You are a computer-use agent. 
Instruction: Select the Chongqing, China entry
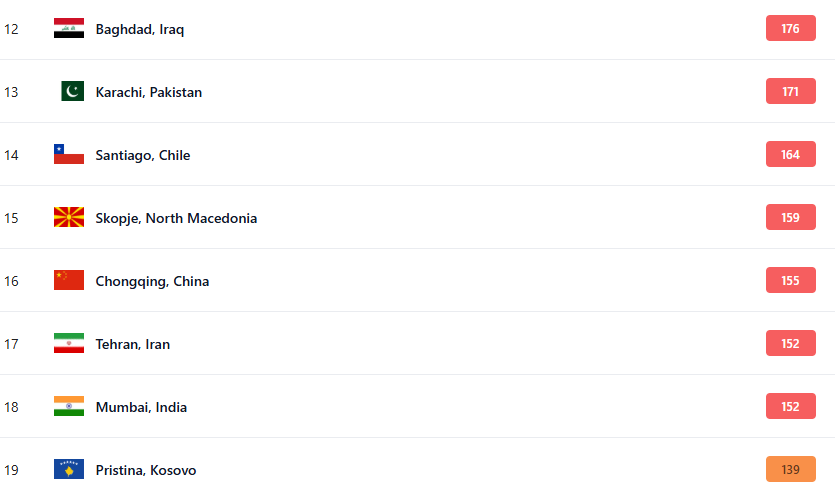coord(152,281)
